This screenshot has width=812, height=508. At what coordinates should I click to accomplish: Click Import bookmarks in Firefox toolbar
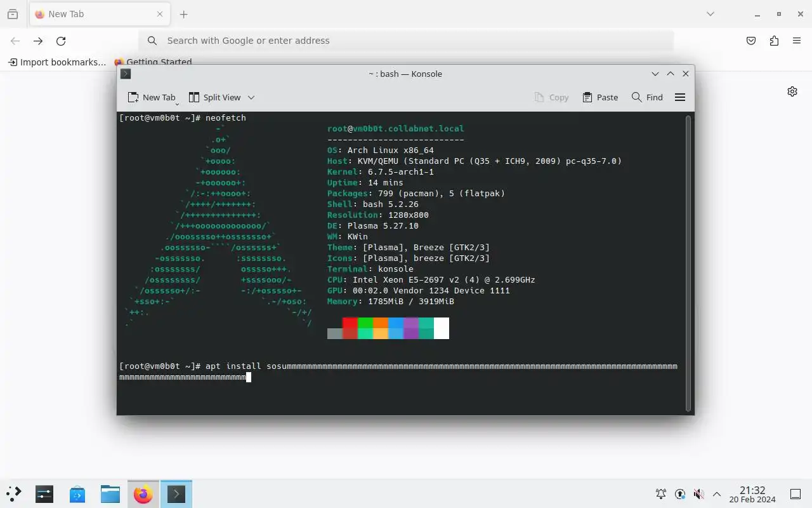point(57,62)
